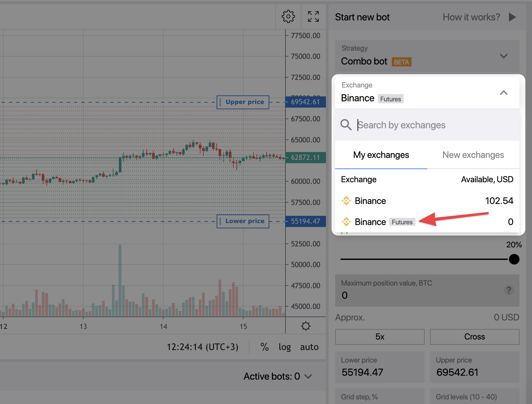Edit the Upper price field 69542.61
This screenshot has width=532, height=404.
point(475,367)
